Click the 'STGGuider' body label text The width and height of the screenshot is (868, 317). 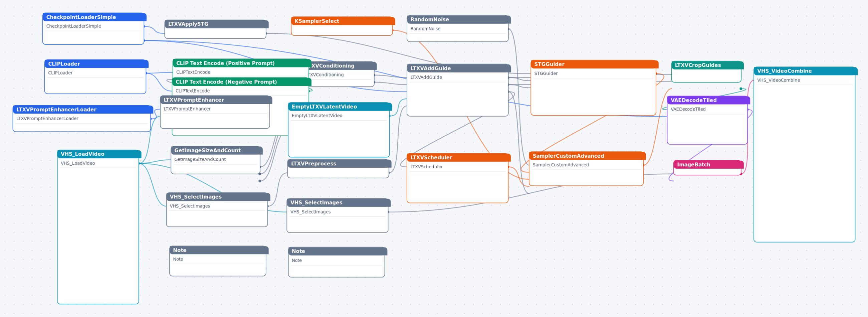click(546, 73)
